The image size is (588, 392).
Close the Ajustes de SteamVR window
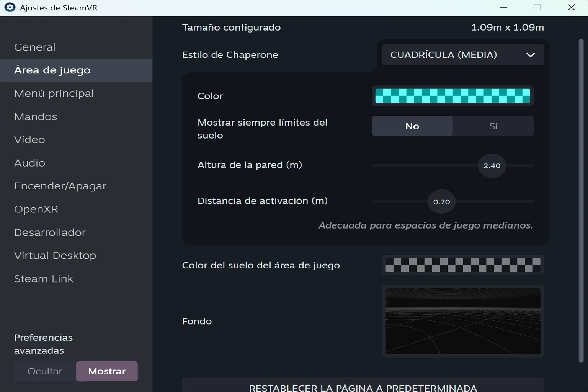[571, 8]
